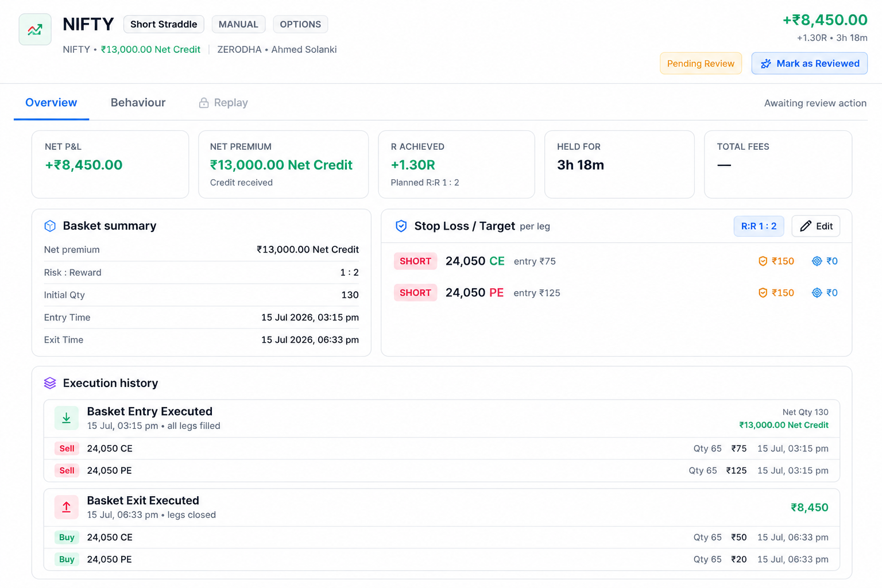This screenshot has height=588, width=882.
Task: Click the upload arrow icon for Basket Exit Executed
Action: pyautogui.click(x=67, y=507)
